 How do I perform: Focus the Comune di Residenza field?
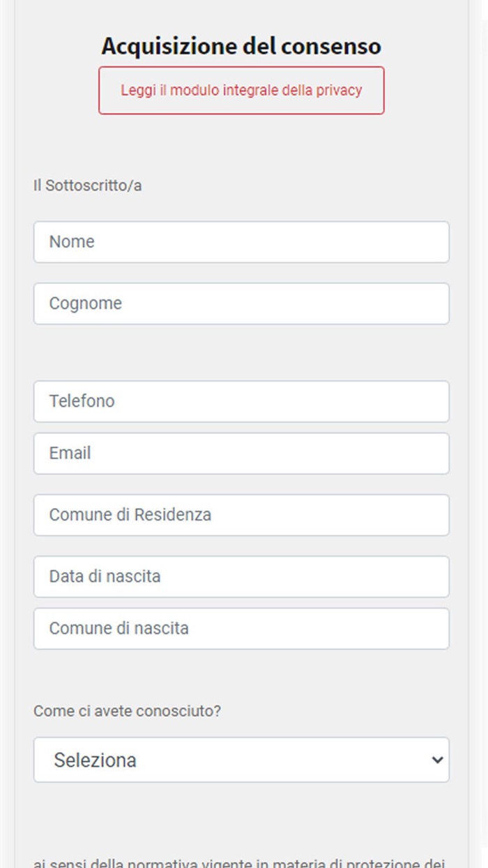[x=241, y=515]
